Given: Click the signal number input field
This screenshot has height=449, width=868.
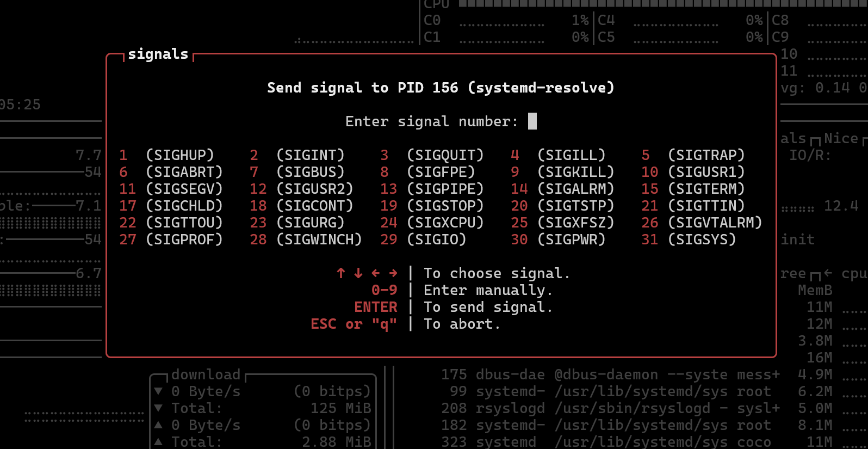Looking at the screenshot, I should 532,121.
